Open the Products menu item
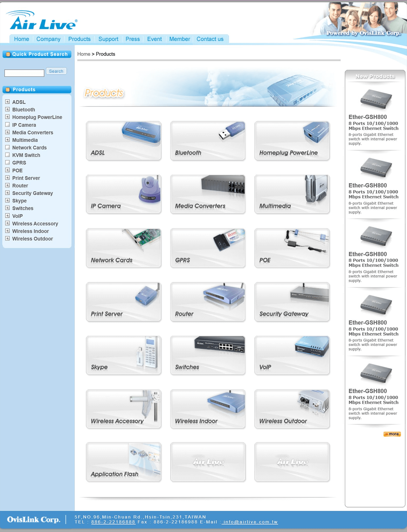Viewport: 407px width, 532px height. 79,39
